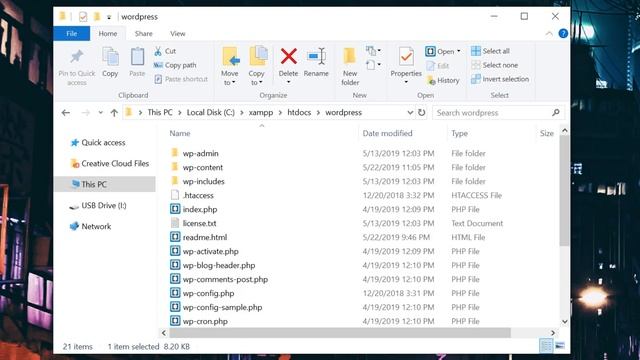Sort by the Name column header
640x360 pixels.
(x=180, y=133)
